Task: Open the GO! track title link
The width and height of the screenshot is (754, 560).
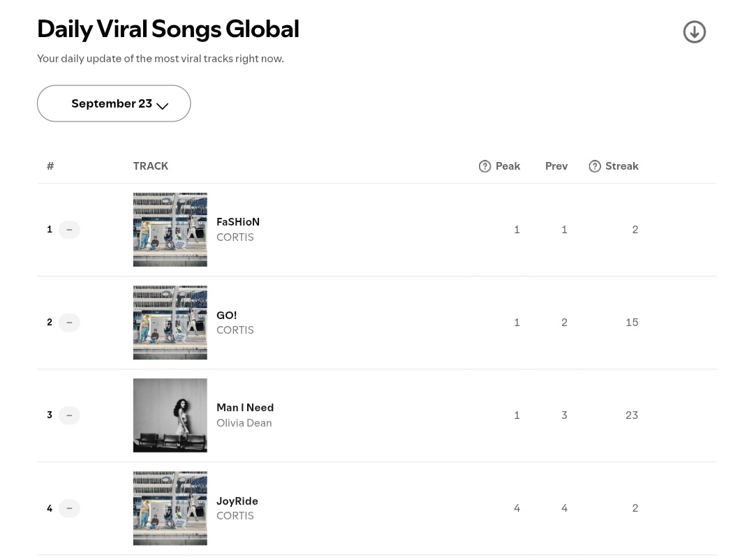Action: pos(226,315)
